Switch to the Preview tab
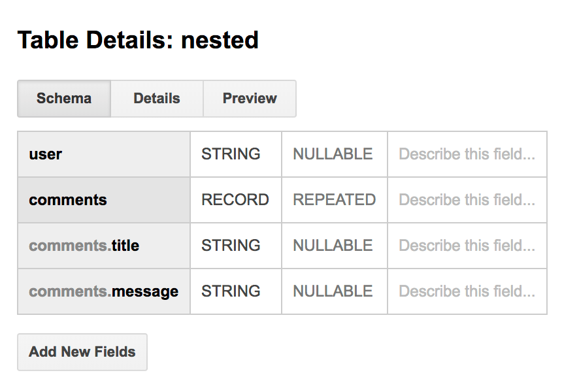Screen dimensions: 562x392 [x=249, y=99]
